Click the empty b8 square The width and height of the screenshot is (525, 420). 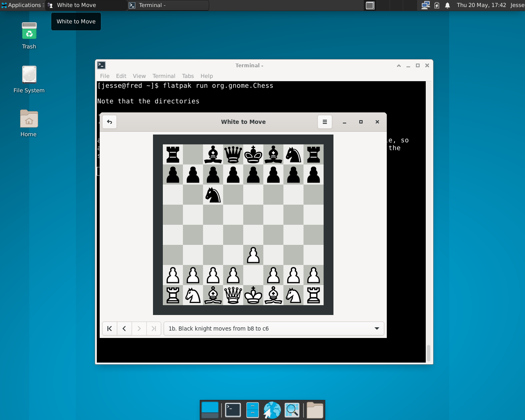[193, 155]
